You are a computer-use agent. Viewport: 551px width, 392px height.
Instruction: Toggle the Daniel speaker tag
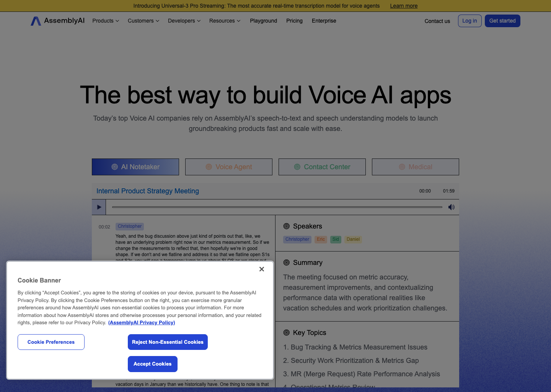353,239
